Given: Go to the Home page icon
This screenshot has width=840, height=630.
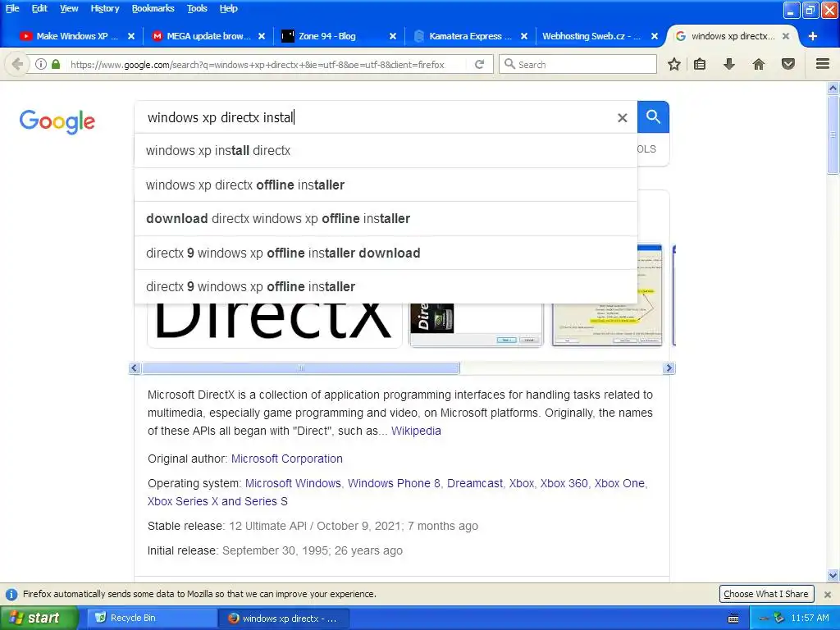Looking at the screenshot, I should (759, 64).
